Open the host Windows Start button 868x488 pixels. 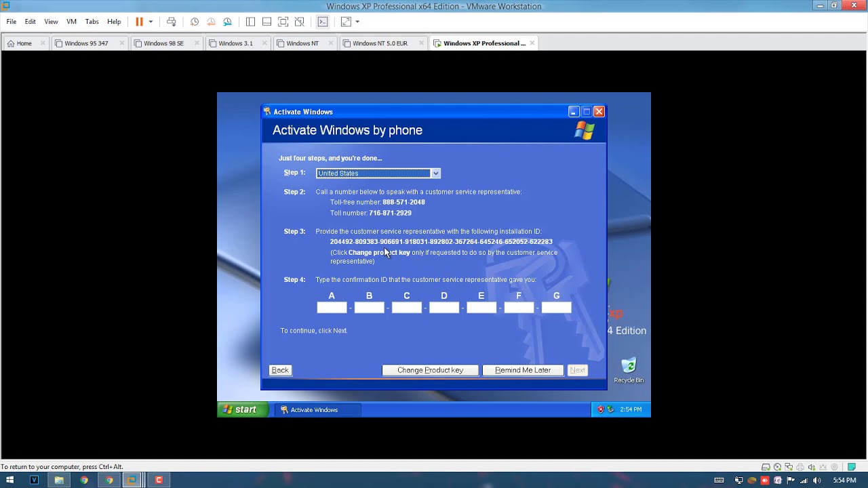click(x=9, y=480)
